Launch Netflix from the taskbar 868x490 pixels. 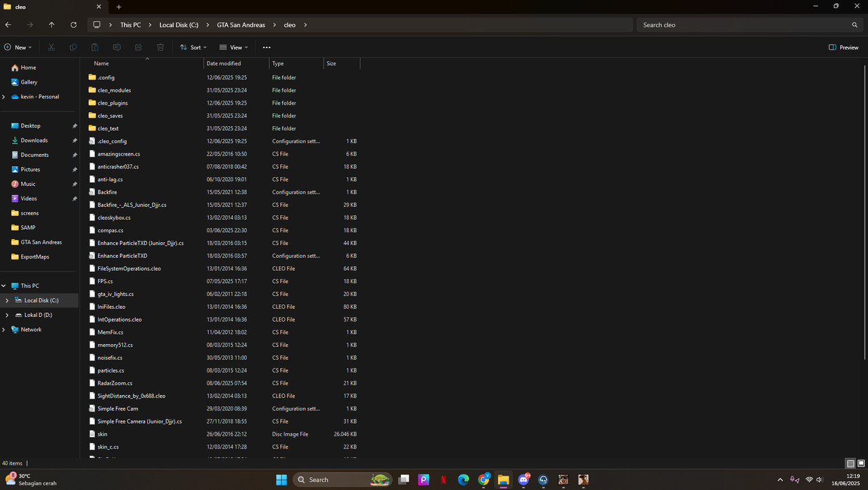[443, 479]
